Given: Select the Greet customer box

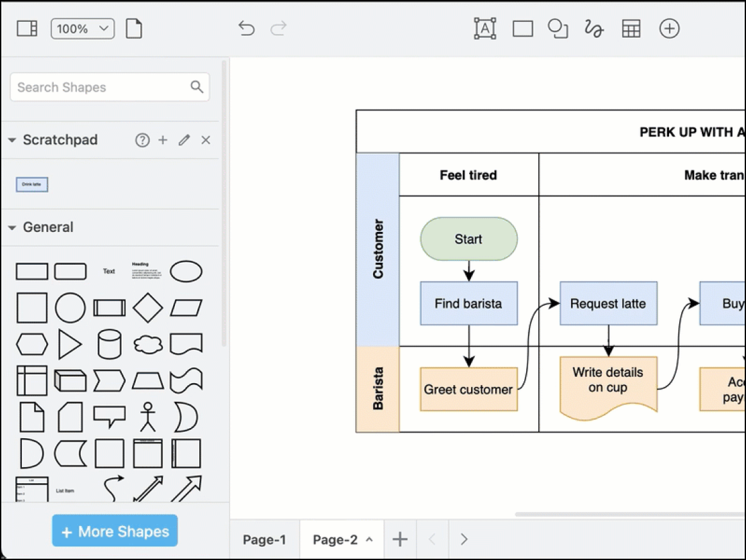Looking at the screenshot, I should coord(468,389).
